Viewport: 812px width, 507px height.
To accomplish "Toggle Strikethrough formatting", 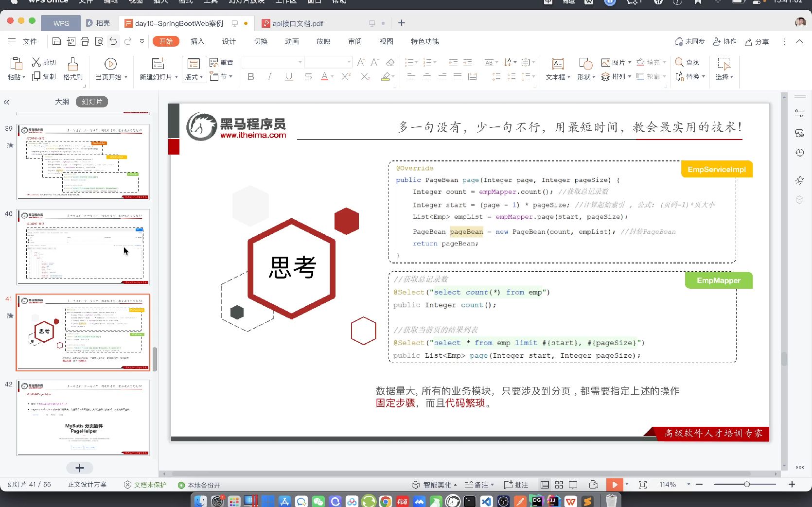I will (x=308, y=77).
